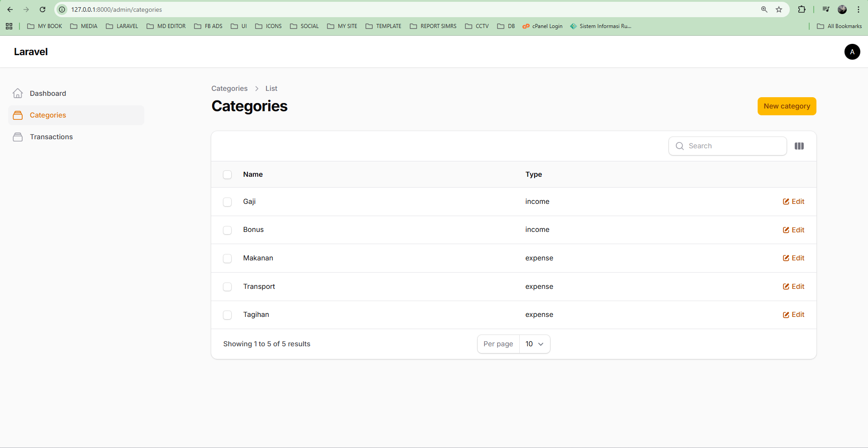Check the Gaji row checkbox
This screenshot has height=448, width=868.
coord(227,202)
